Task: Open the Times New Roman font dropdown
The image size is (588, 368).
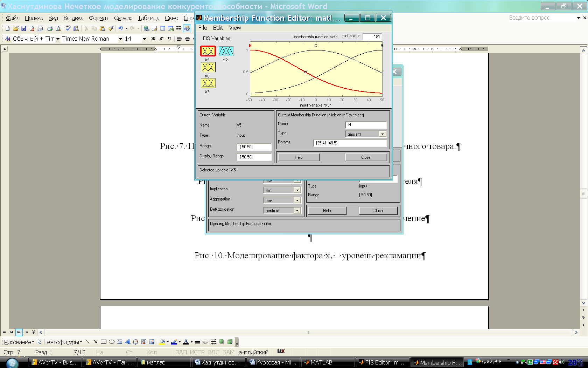Action: coord(120,39)
